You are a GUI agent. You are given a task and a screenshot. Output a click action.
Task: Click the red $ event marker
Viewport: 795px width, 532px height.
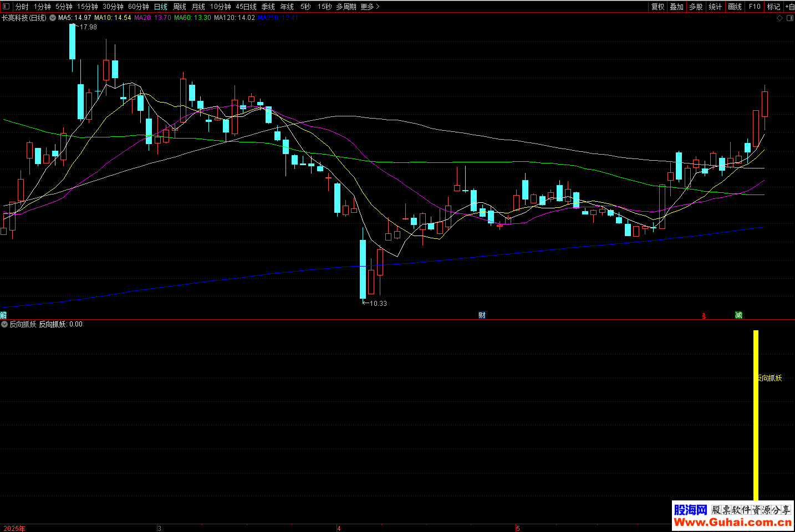(704, 316)
